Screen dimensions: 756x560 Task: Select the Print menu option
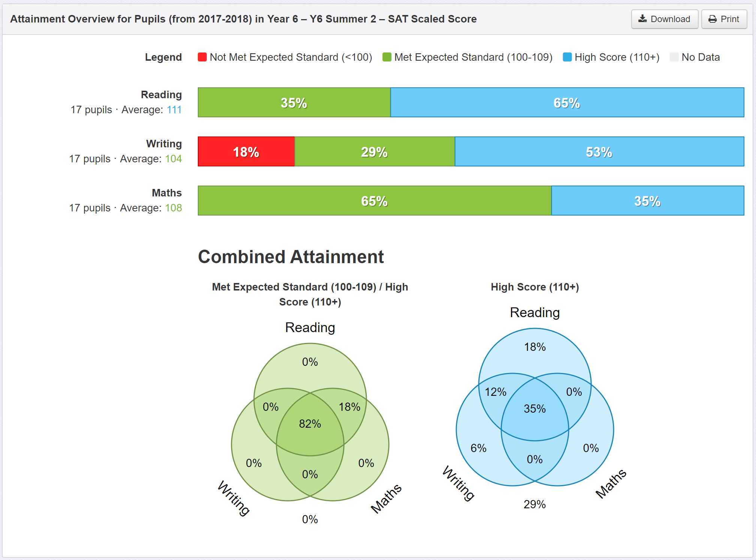click(x=725, y=19)
